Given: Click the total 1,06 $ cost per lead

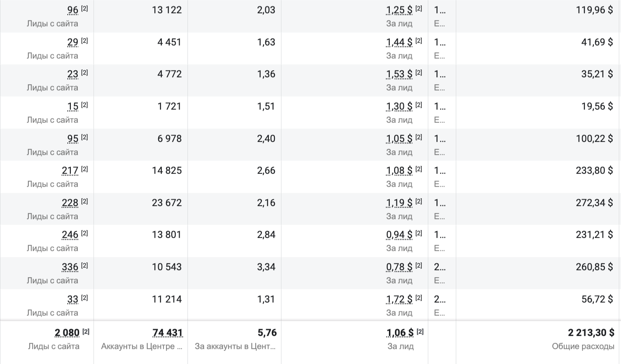Looking at the screenshot, I should pyautogui.click(x=400, y=333).
